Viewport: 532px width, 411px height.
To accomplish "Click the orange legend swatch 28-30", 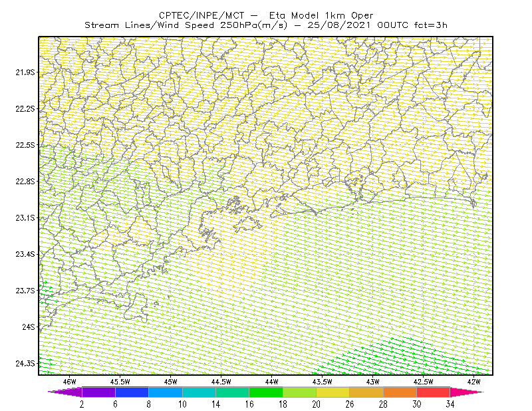I will click(x=400, y=392).
